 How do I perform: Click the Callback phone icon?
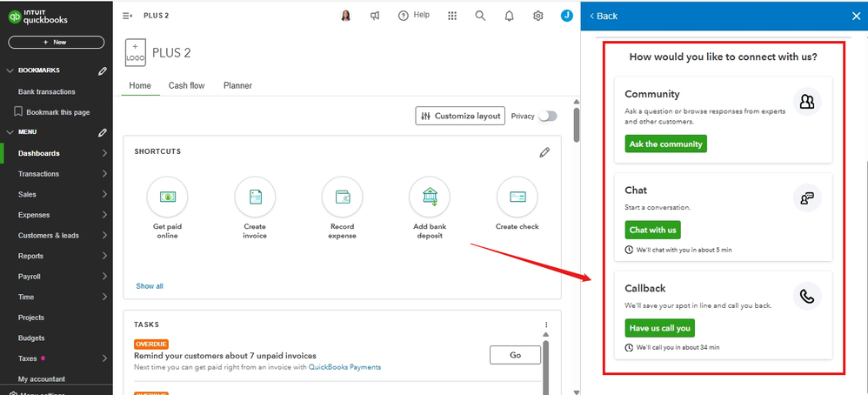pos(807,297)
